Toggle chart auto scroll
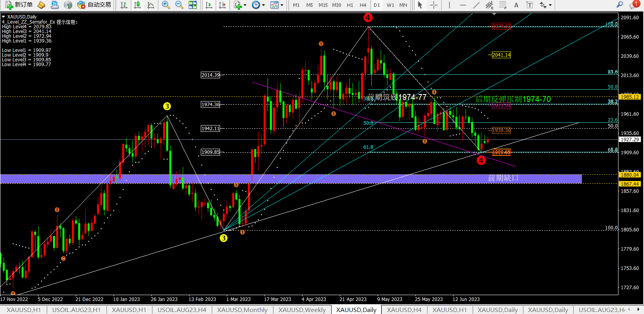Screen dimensions: 644x314 tap(209, 5)
